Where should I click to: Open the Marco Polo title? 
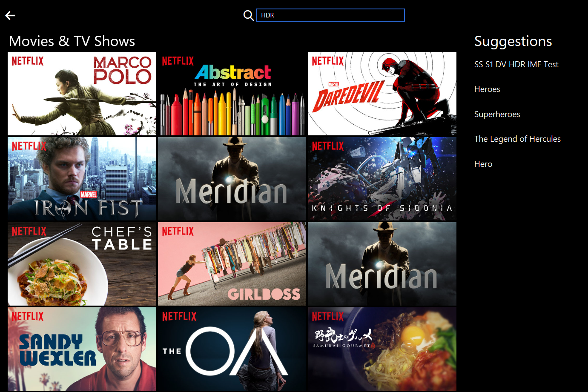pos(82,94)
